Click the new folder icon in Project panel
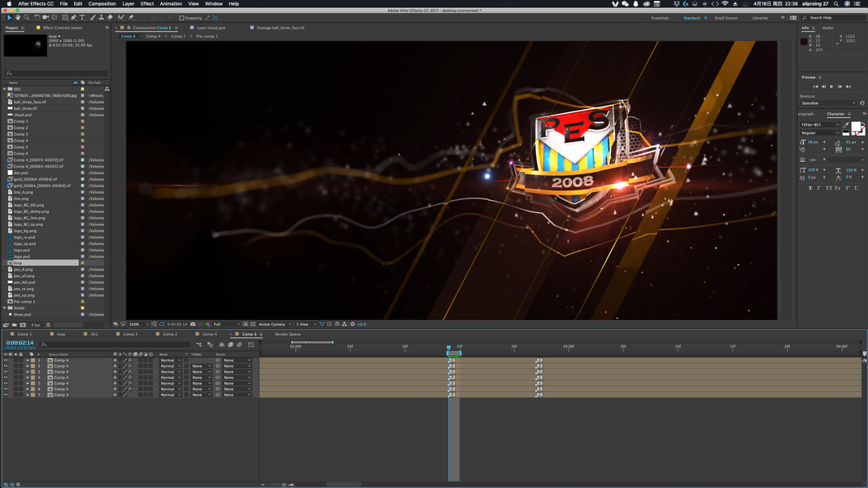 tap(15, 325)
